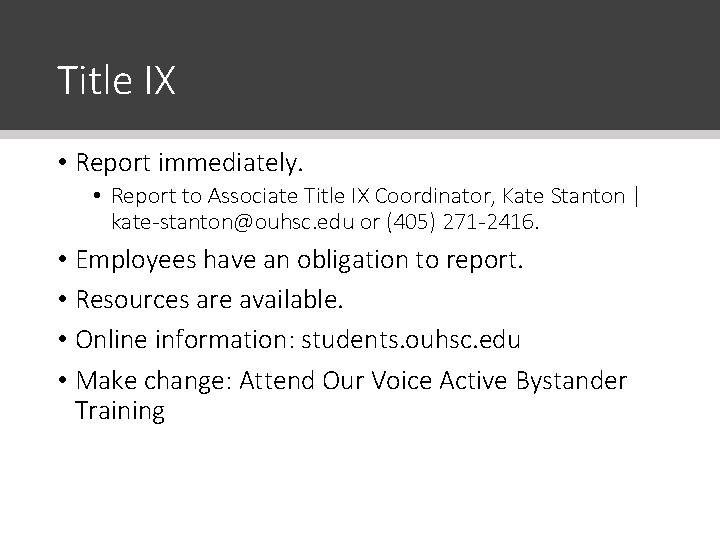Select the "Resources are available." text
Viewport: 720px width, 540px height.
209,299
